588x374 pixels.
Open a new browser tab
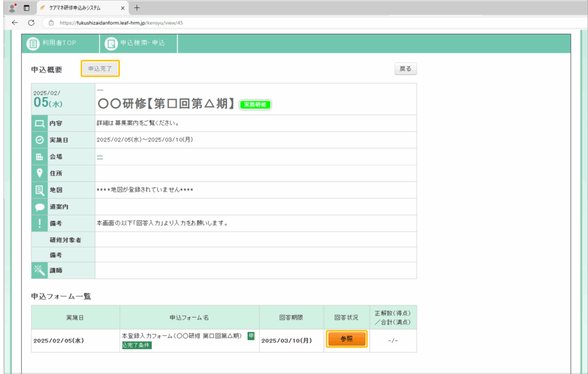[x=137, y=8]
